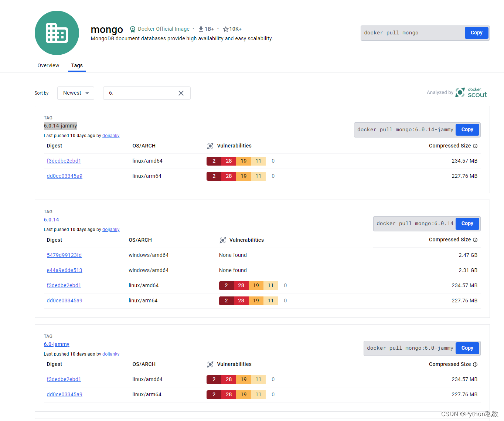Click None found for digest e44a9e6de513
Screen dimensions: 504x421
(x=233, y=270)
